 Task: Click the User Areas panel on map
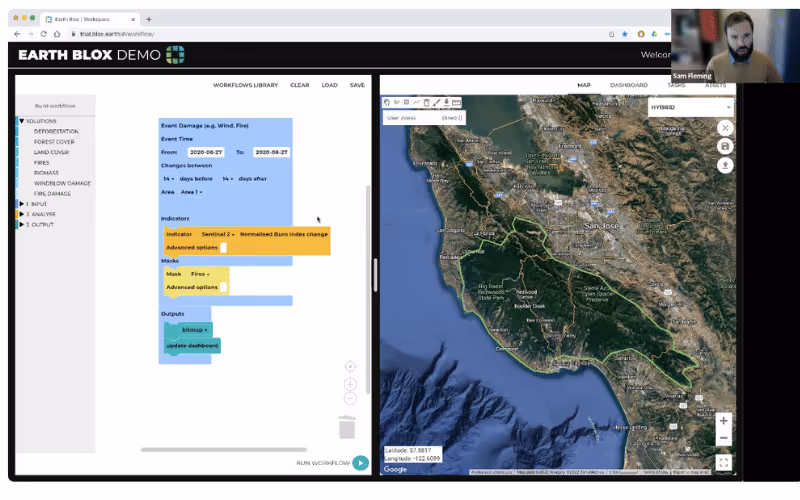click(x=424, y=118)
